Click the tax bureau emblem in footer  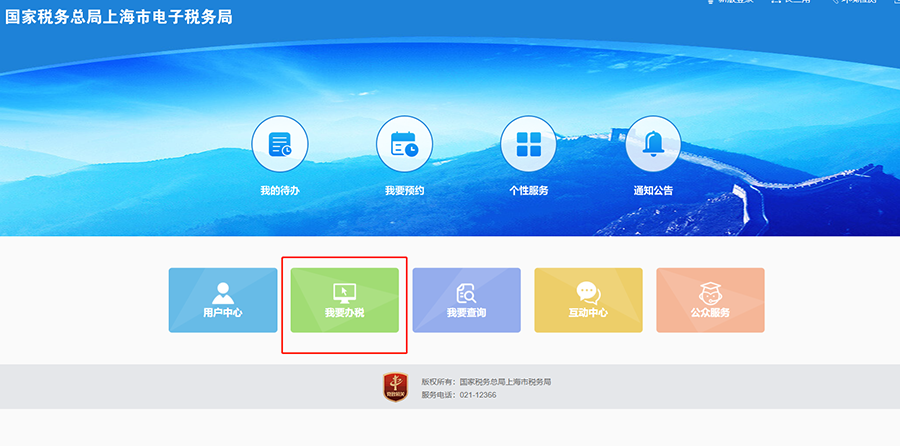coord(395,387)
